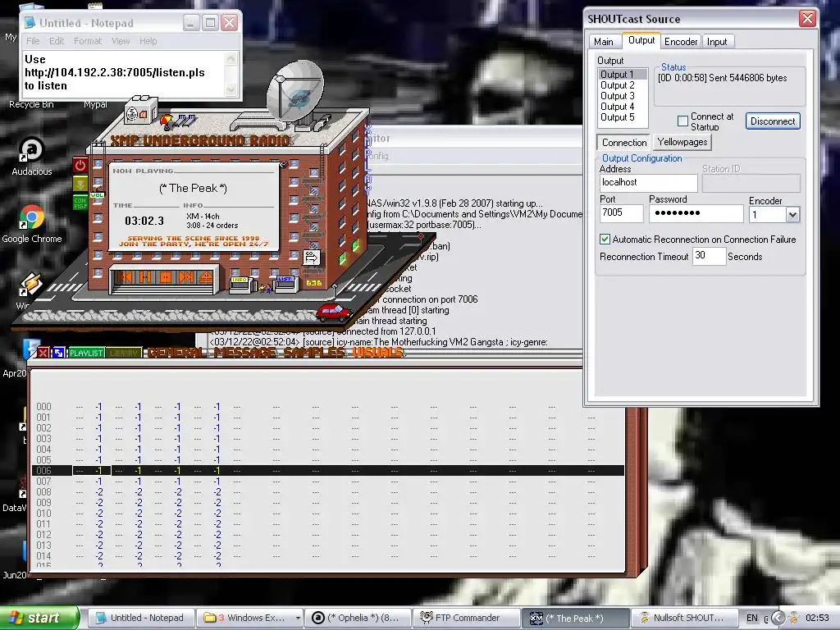840x630 pixels.
Task: Switch to (* Ophelia *) Audacious taskbar button
Action: coord(359,618)
